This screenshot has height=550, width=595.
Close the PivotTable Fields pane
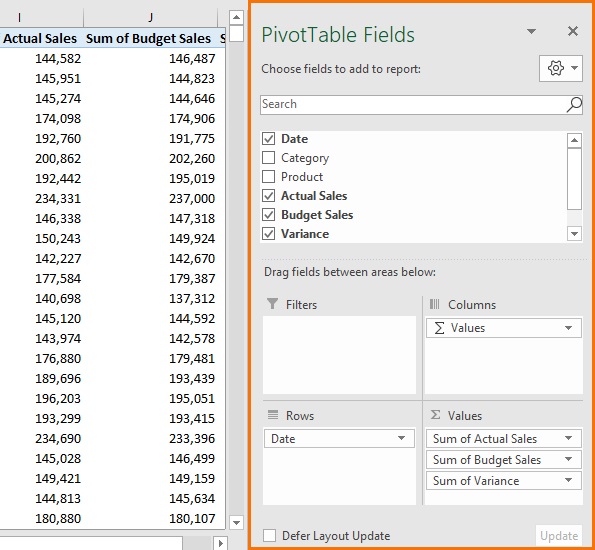(573, 31)
